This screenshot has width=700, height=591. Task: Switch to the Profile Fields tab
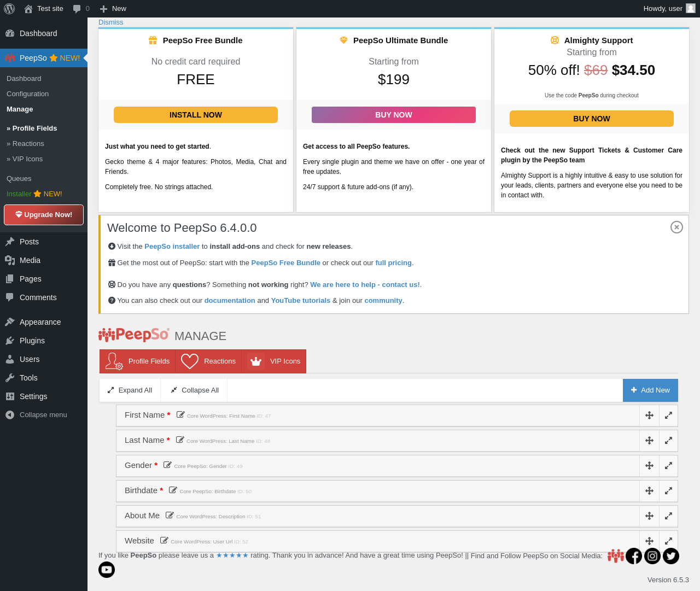click(138, 361)
